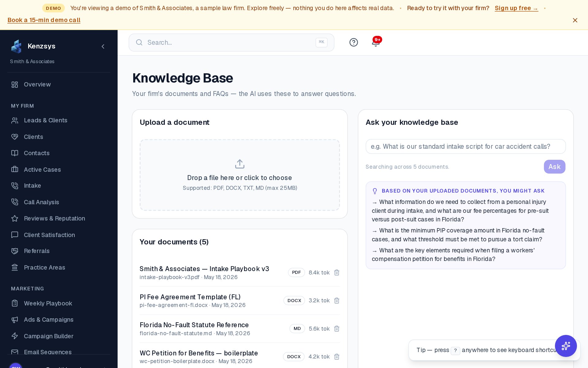Delete the Intake Playbook v3 document
The width and height of the screenshot is (588, 368).
[x=337, y=273]
